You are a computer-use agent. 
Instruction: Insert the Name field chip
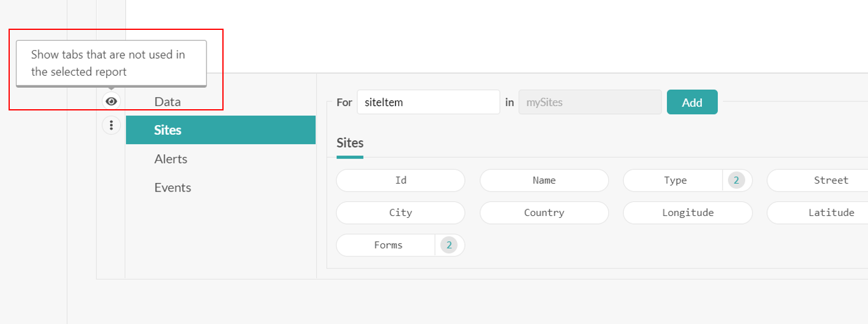pos(544,181)
